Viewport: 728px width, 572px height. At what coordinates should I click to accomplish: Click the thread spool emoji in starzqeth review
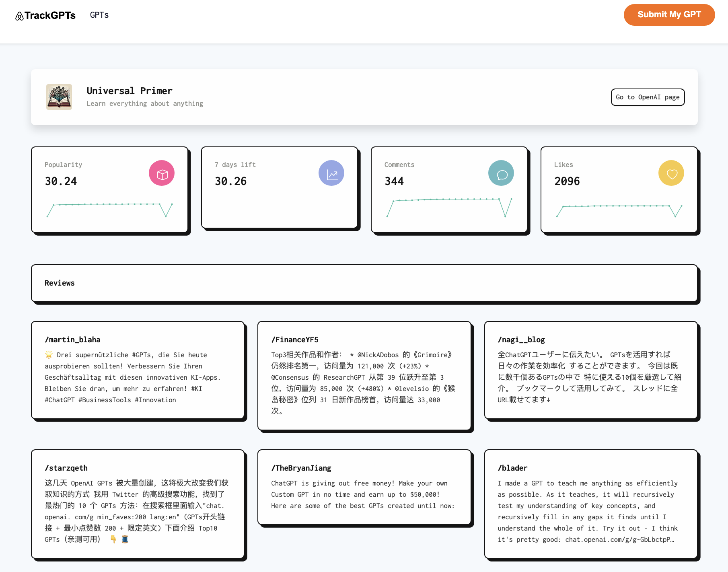point(125,539)
